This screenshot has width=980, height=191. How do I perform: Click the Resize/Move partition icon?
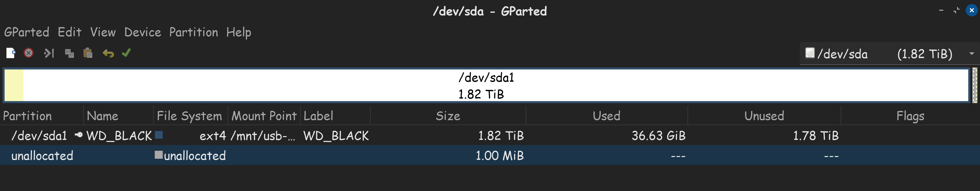tap(49, 53)
